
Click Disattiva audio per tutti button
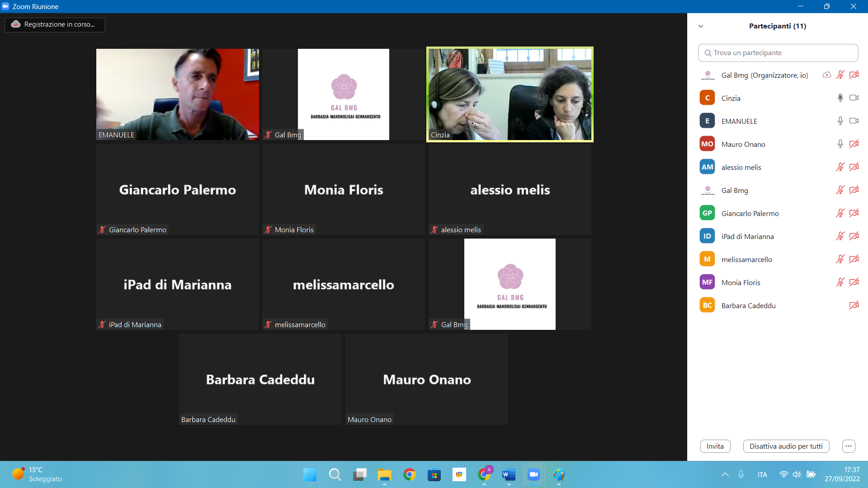click(786, 446)
